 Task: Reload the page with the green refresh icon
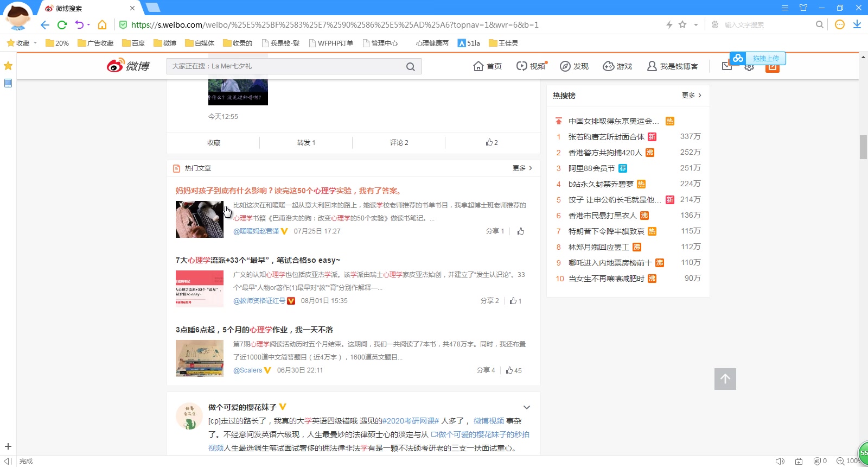62,24
